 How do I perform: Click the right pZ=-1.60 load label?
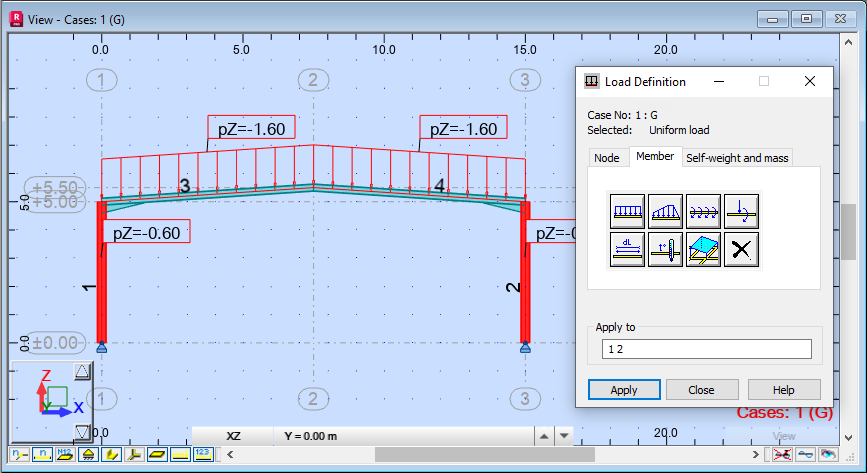click(463, 128)
